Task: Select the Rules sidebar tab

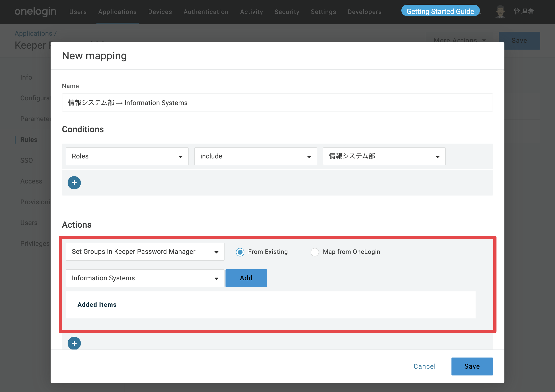Action: pyautogui.click(x=29, y=140)
